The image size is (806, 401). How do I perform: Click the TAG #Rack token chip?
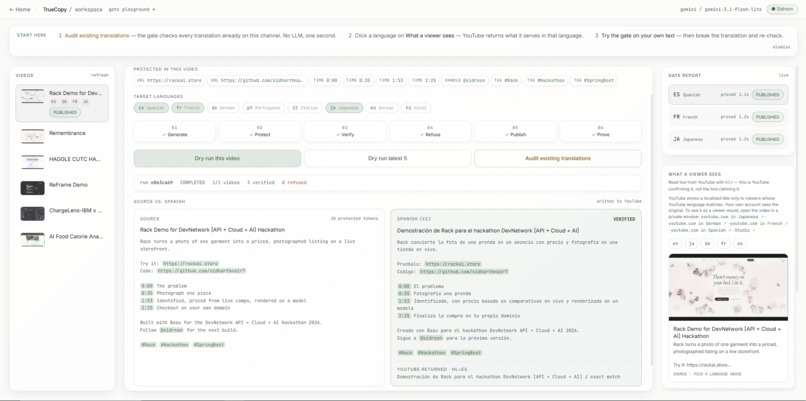tap(506, 80)
